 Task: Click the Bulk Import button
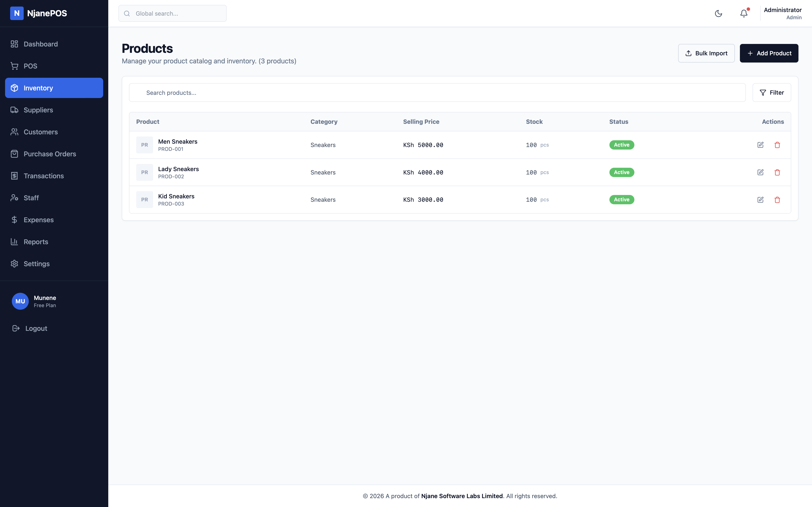[x=706, y=53]
